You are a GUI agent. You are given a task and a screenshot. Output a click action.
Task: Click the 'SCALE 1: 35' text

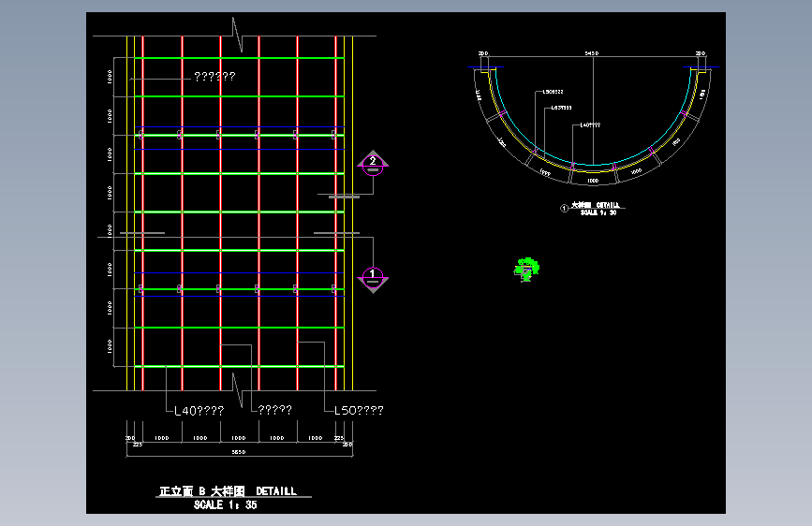pyautogui.click(x=226, y=504)
